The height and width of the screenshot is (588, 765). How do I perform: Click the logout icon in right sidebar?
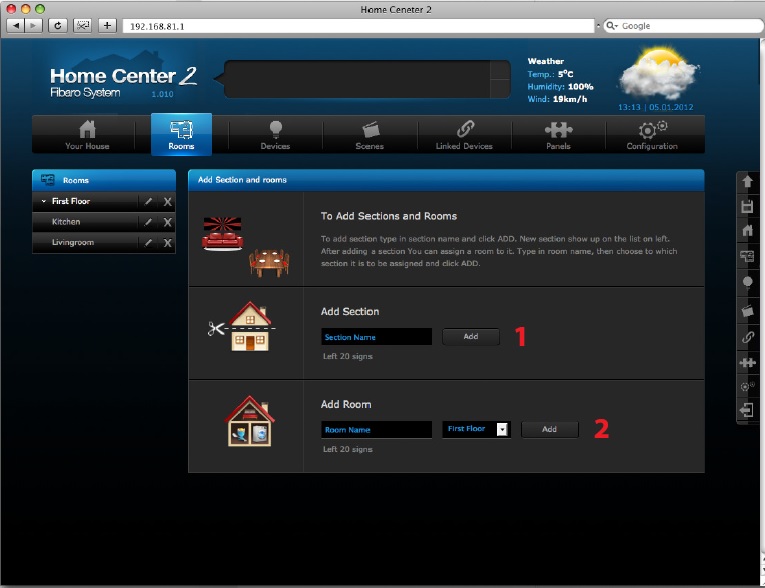point(746,410)
